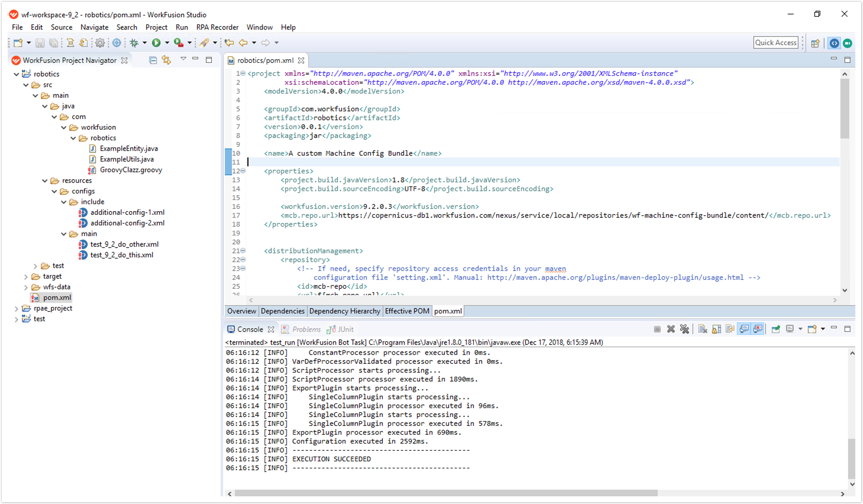Toggle Show Console on standard error
This screenshot has width=863, height=504.
758,329
